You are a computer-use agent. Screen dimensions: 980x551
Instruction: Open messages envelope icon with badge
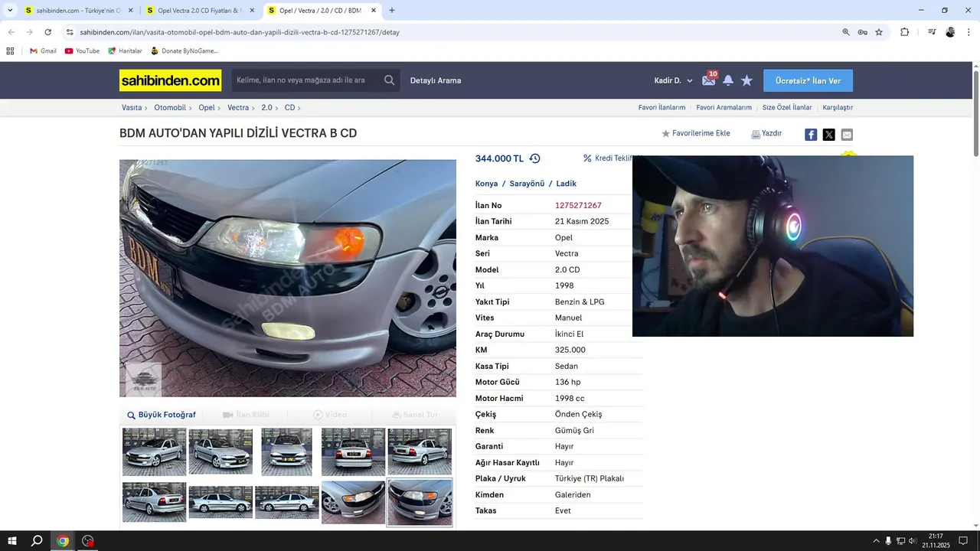[709, 80]
